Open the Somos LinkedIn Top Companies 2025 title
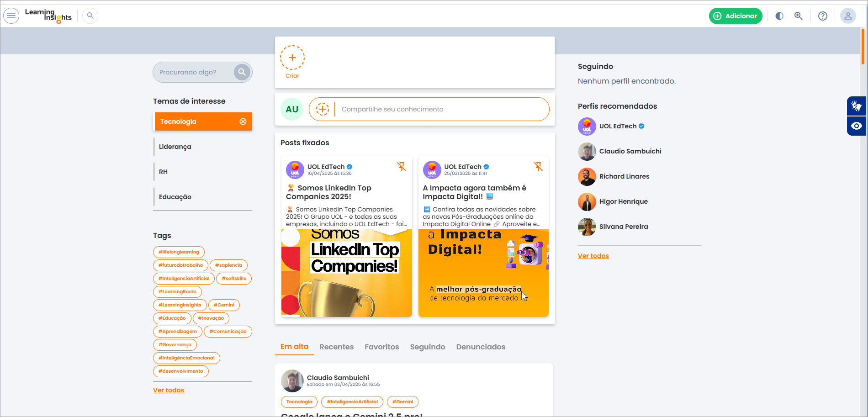Image resolution: width=868 pixels, height=417 pixels. click(x=329, y=192)
